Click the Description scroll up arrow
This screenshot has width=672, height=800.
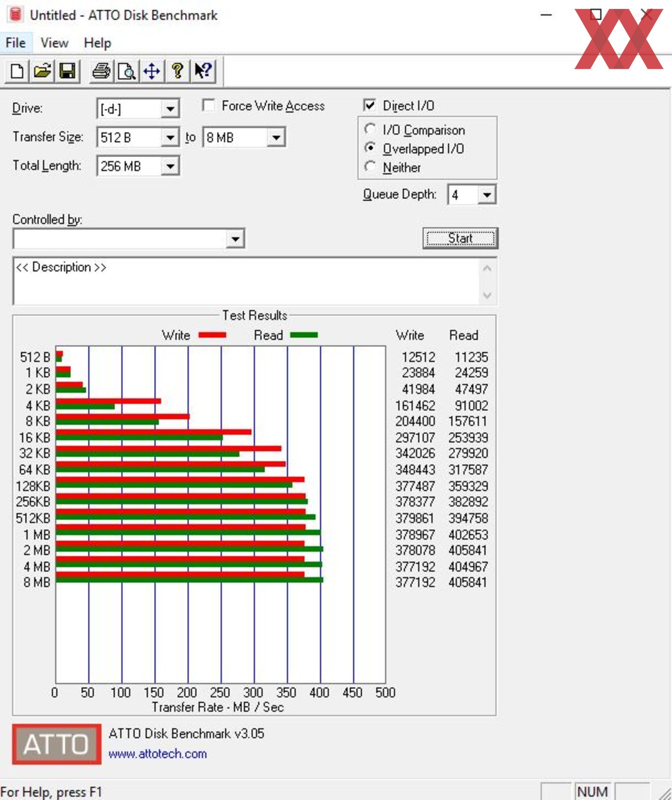pyautogui.click(x=487, y=268)
